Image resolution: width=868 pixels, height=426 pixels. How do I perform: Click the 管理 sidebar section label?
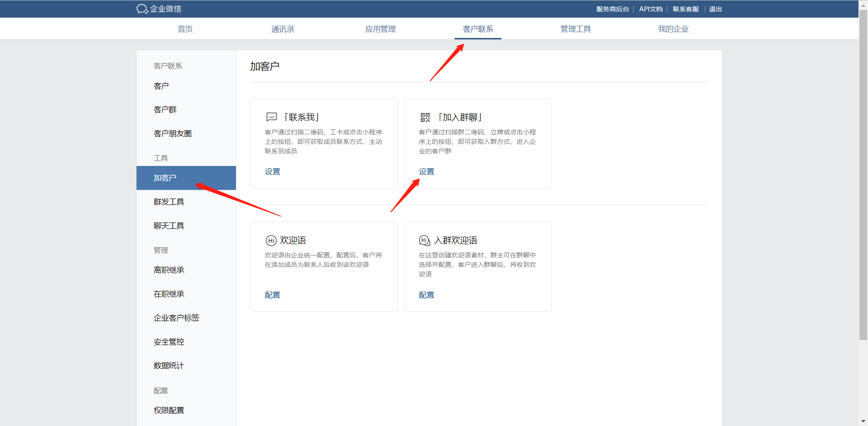point(160,251)
